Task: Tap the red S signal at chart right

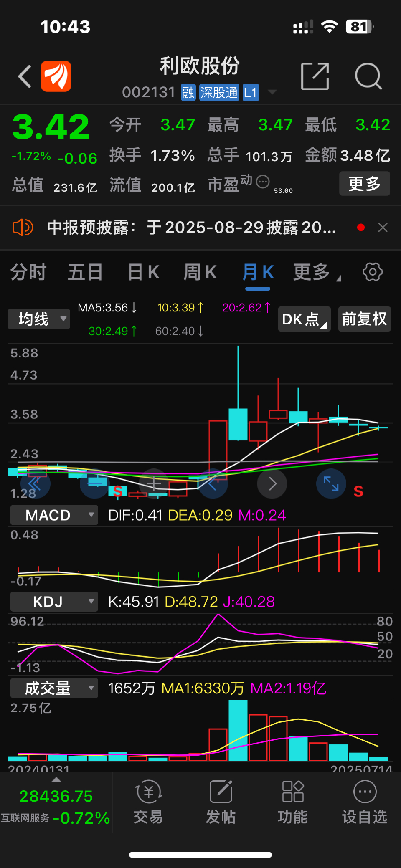Action: [x=358, y=491]
